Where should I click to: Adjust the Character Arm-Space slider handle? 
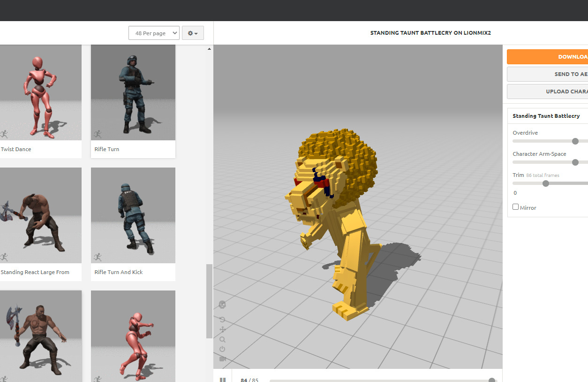pos(575,162)
